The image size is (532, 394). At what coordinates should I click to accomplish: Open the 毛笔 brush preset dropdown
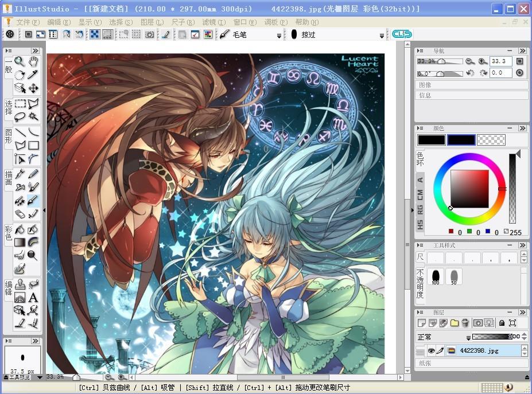pyautogui.click(x=278, y=34)
